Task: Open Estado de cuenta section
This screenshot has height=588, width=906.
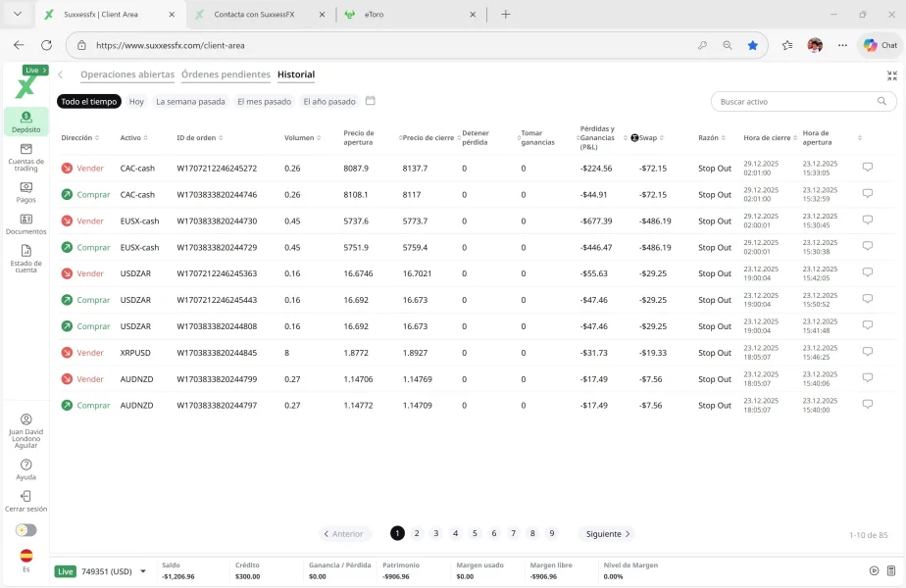Action: [x=26, y=252]
